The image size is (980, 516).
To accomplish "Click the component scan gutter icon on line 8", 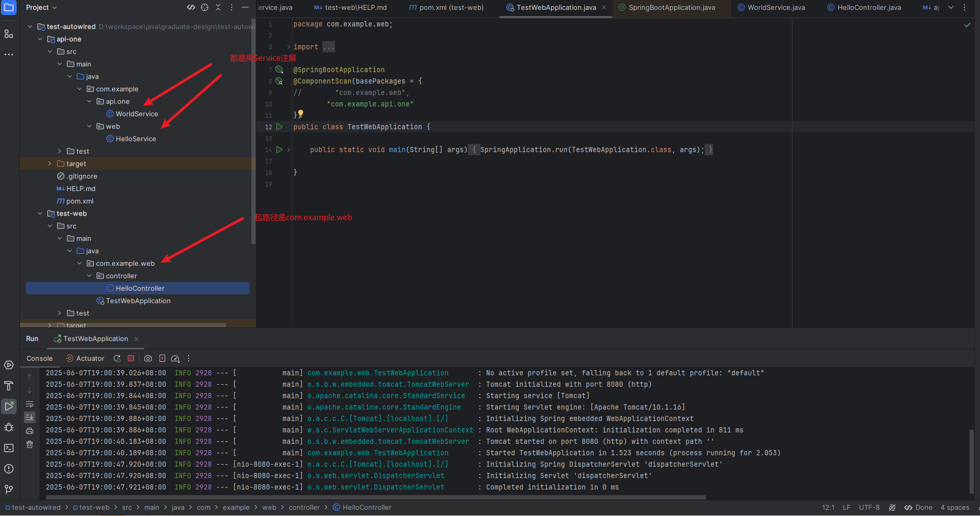I will click(279, 81).
